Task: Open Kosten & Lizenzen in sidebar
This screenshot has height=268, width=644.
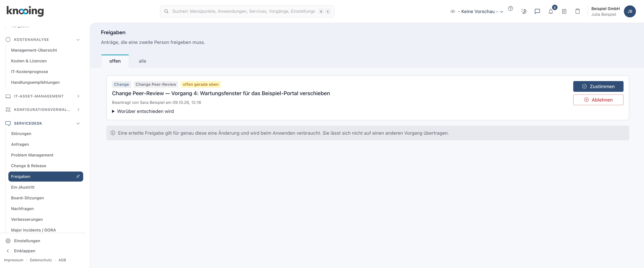Action: click(29, 61)
